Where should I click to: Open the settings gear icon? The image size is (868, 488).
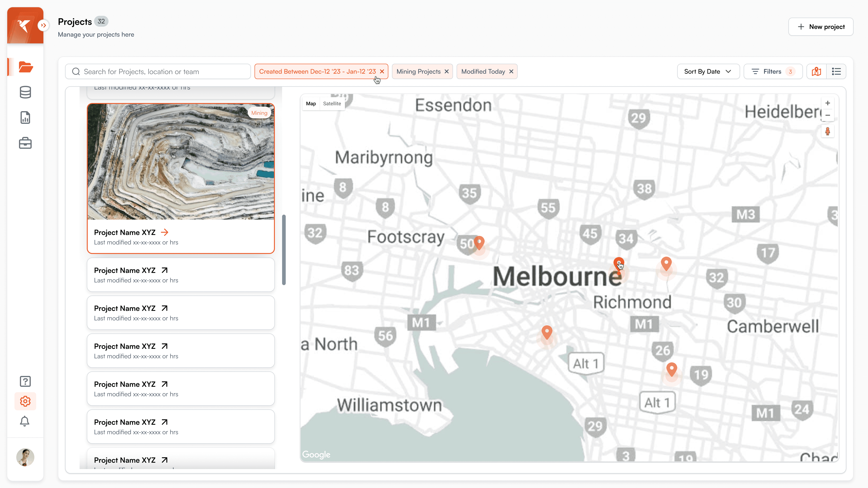pyautogui.click(x=25, y=401)
